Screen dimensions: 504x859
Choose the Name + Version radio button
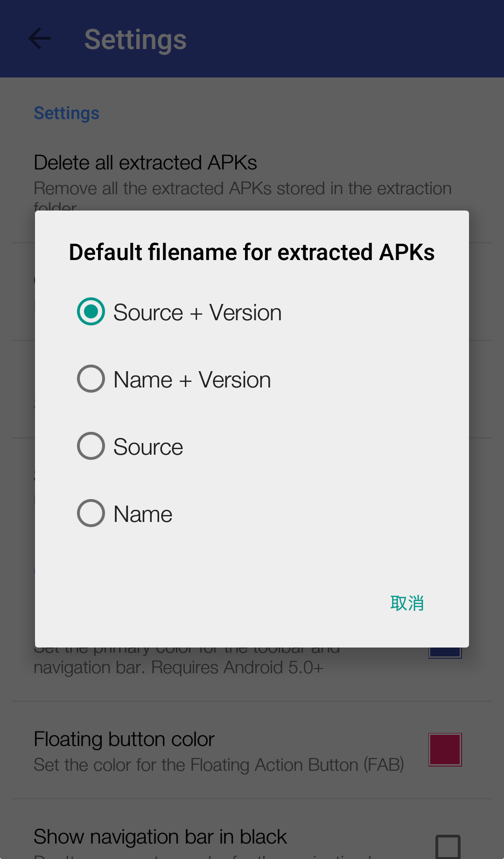[91, 379]
